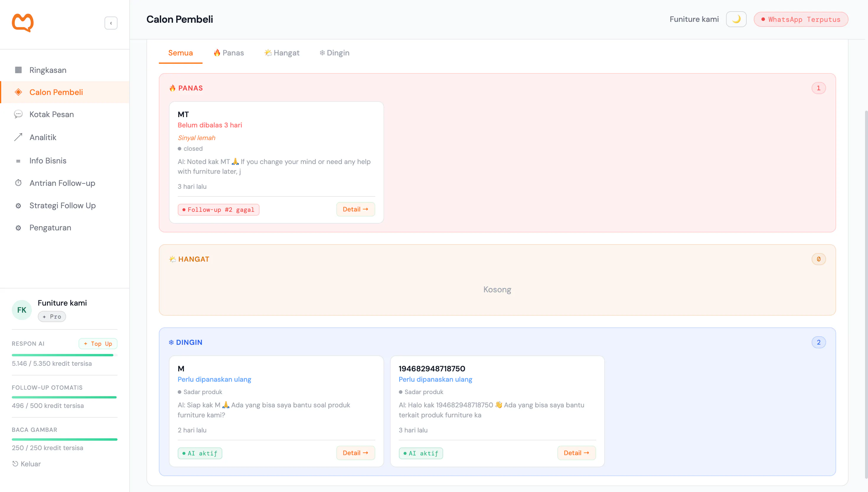Click the Kotak Pesan chat bubble icon
This screenshot has height=492, width=868.
(18, 114)
